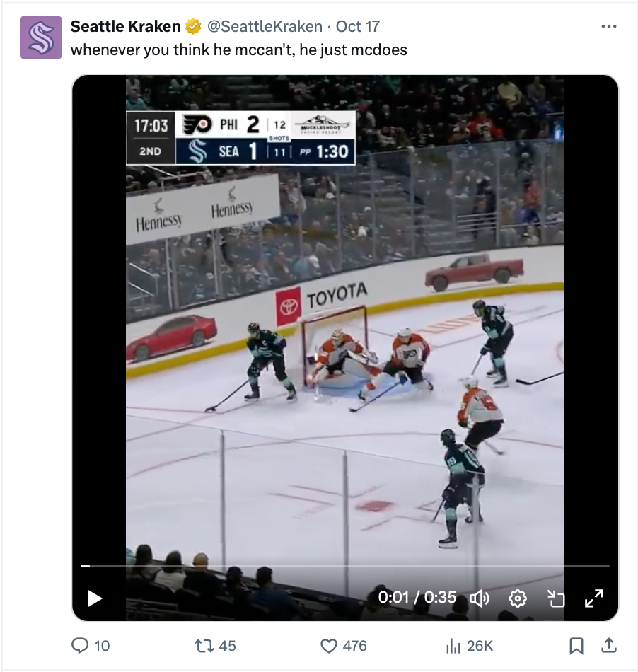Enter fullscreen video mode
638x672 pixels.
point(594,598)
